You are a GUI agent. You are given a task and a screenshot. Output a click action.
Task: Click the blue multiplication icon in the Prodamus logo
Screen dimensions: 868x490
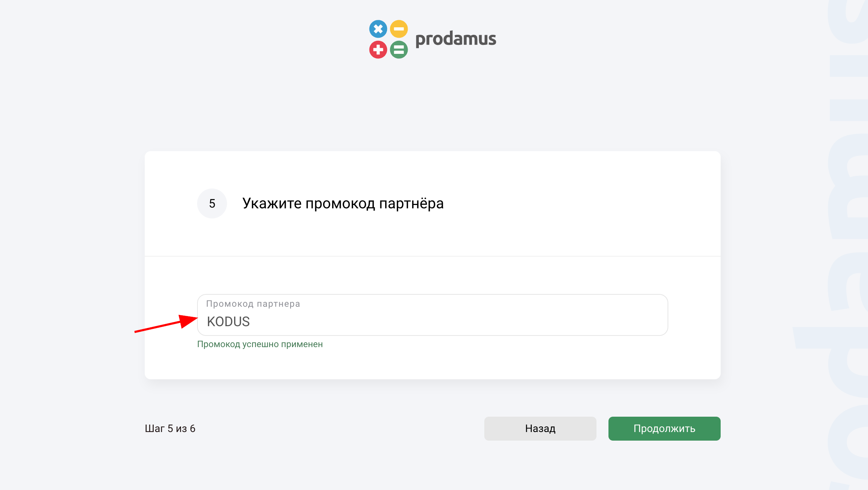point(378,29)
